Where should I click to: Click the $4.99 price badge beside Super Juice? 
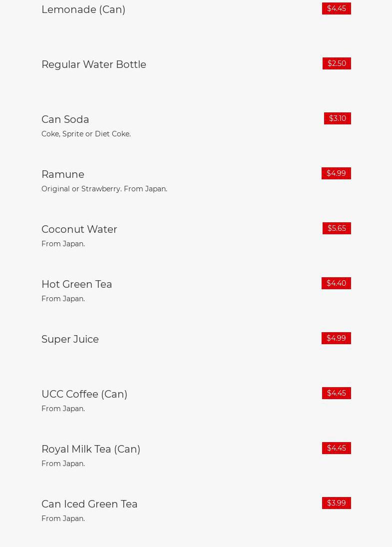point(336,338)
